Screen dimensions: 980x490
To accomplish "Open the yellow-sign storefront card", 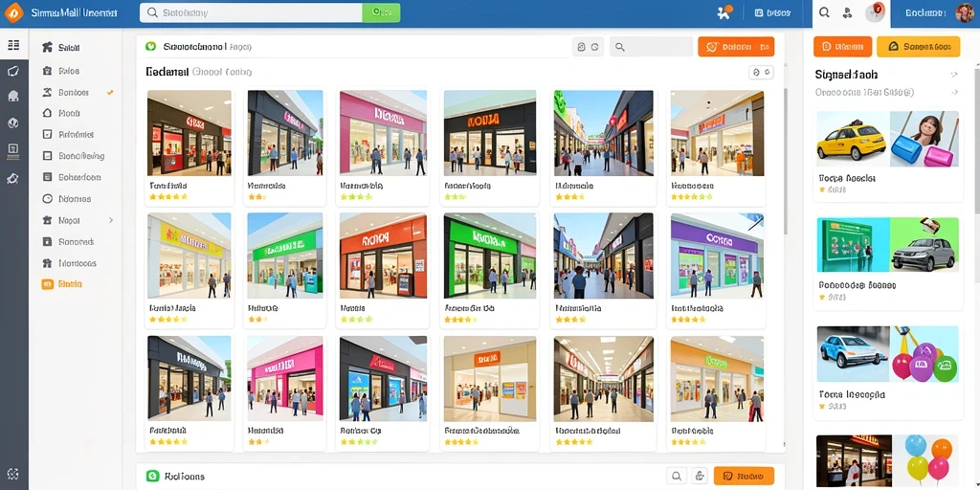I will pyautogui.click(x=189, y=269).
